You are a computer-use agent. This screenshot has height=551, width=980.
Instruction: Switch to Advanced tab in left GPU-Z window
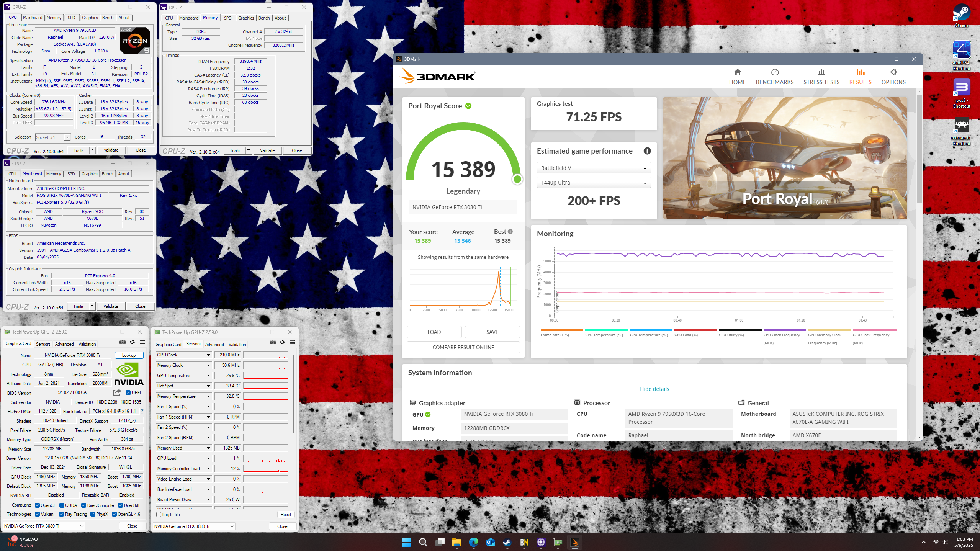click(x=64, y=344)
